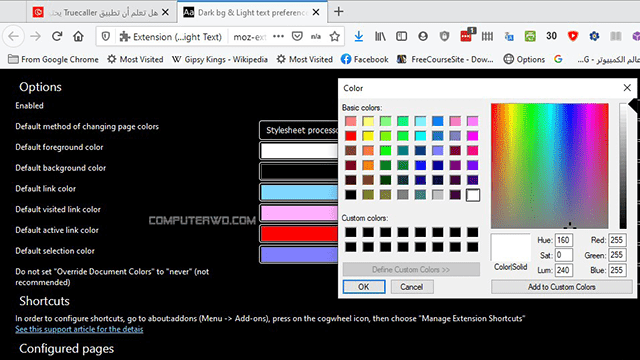Confirm the color with OK button
The image size is (640, 360).
[x=364, y=287]
